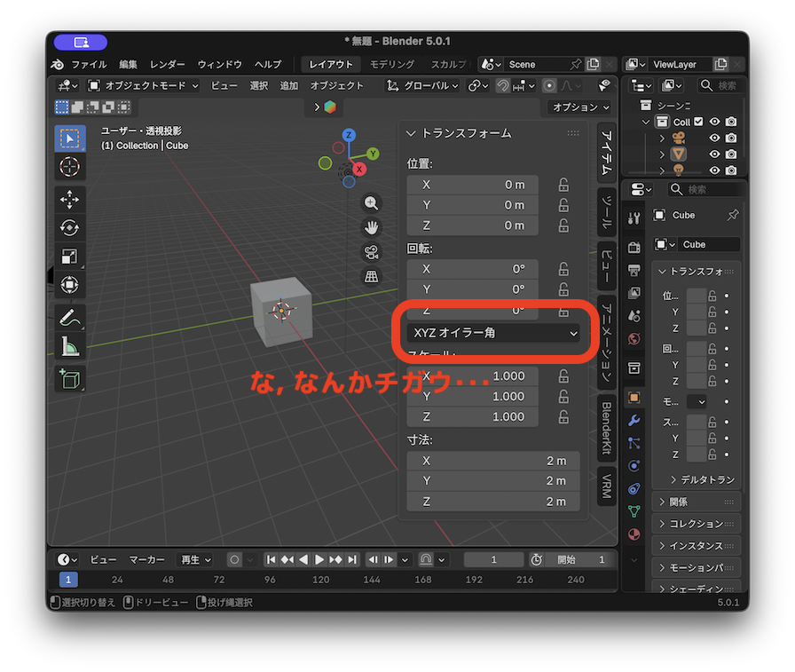Click the Scale Y value 1.000

[x=473, y=397]
